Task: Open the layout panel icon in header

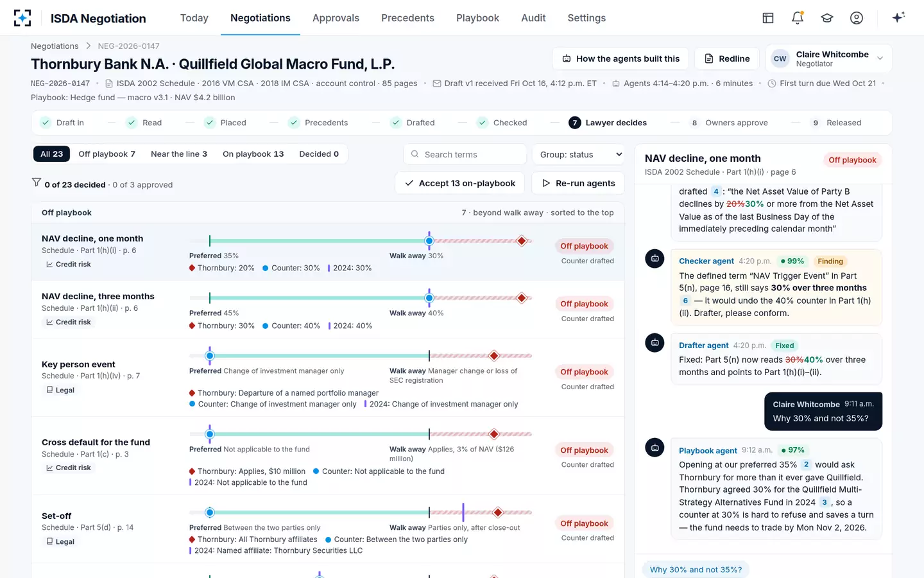Action: pyautogui.click(x=768, y=18)
